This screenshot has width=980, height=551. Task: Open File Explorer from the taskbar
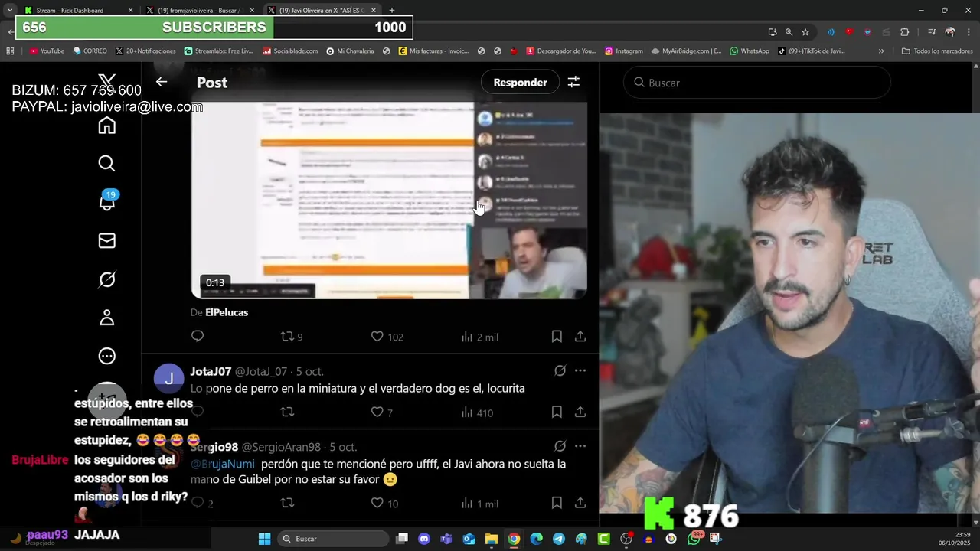(492, 539)
